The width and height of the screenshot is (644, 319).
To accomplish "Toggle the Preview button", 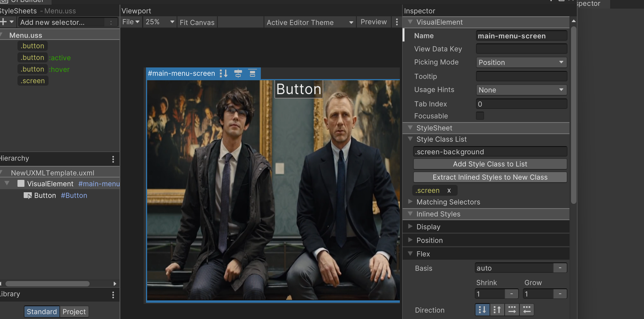I will tap(373, 22).
